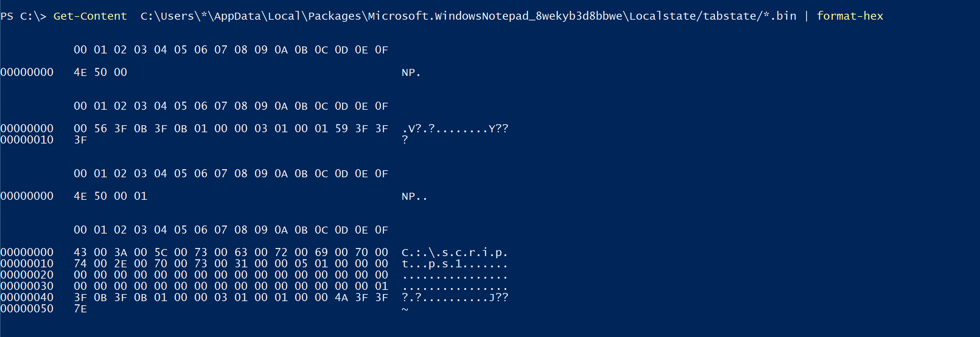Click the Get-Content command text
980x337 pixels.
90,16
